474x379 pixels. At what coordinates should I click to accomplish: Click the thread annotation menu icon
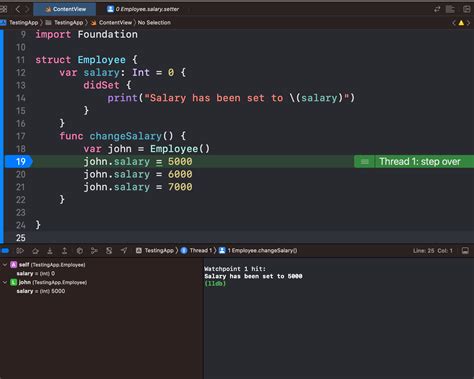click(x=365, y=162)
